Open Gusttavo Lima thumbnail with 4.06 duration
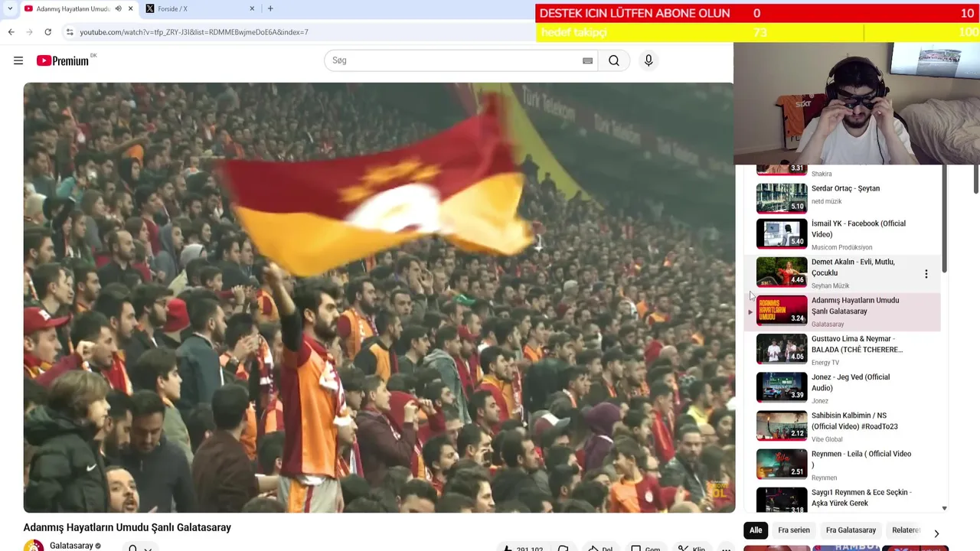Image resolution: width=980 pixels, height=551 pixels. [782, 348]
